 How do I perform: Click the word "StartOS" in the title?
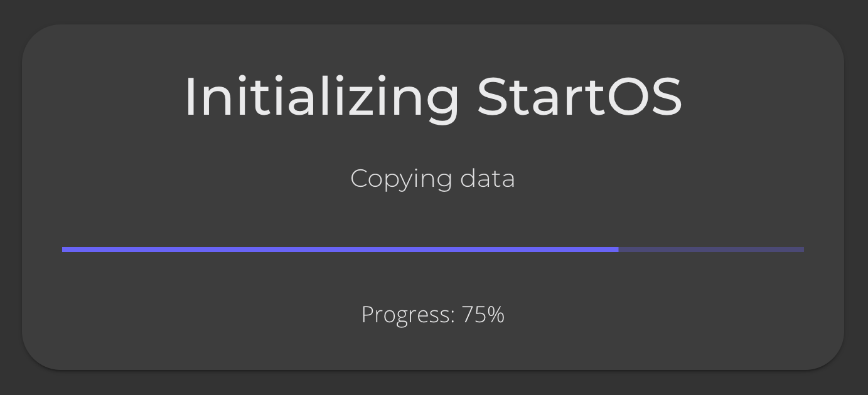(x=579, y=97)
